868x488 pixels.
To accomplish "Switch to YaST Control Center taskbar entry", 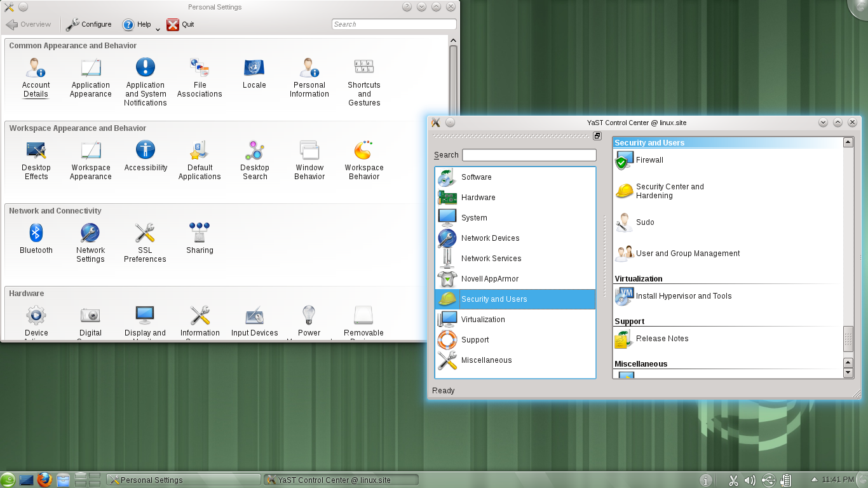I will pyautogui.click(x=341, y=480).
